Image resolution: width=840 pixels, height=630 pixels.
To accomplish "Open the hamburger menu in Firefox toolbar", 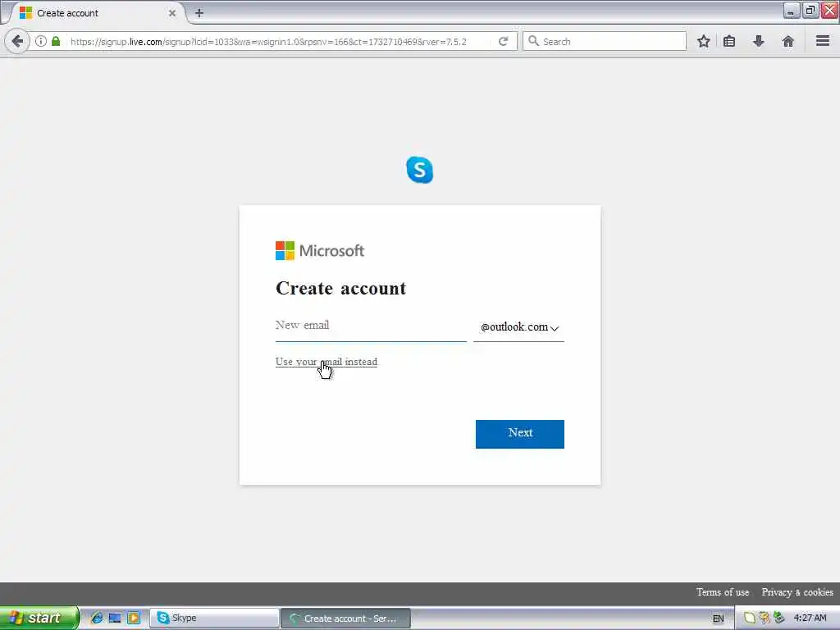I will 823,41.
